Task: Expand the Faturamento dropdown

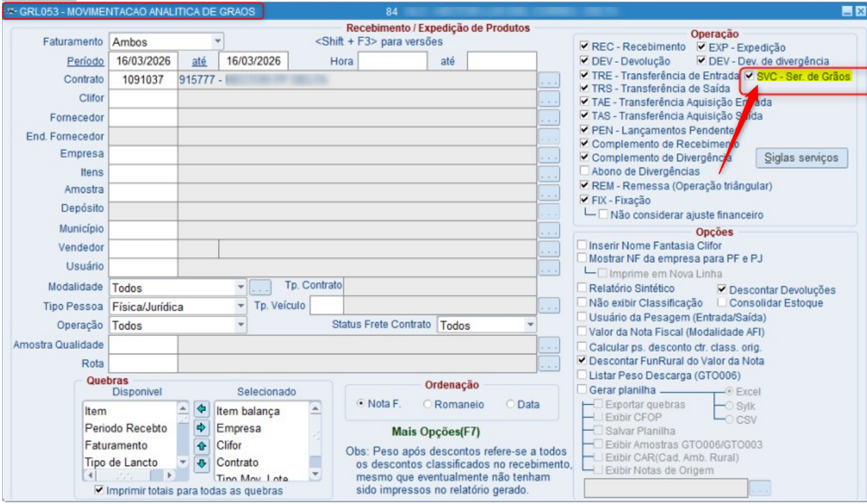Action: (x=217, y=42)
